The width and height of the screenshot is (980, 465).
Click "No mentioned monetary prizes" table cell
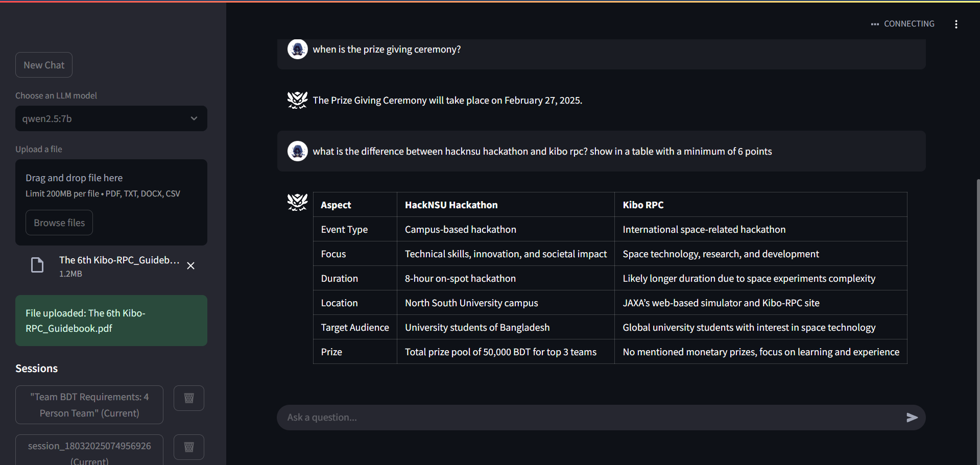(761, 352)
